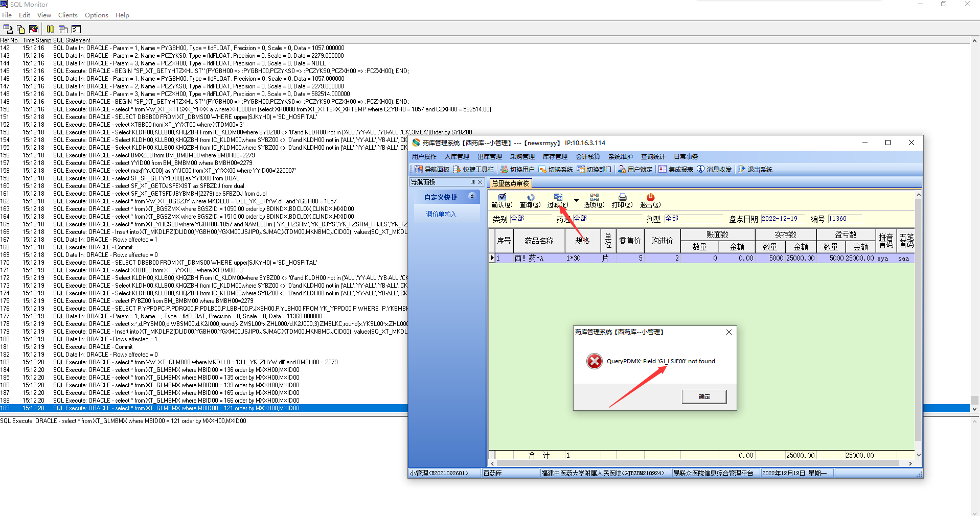980x516 pixels.
Task: Click the clear-log eraser icon in SQL Monitor
Action: point(34,29)
